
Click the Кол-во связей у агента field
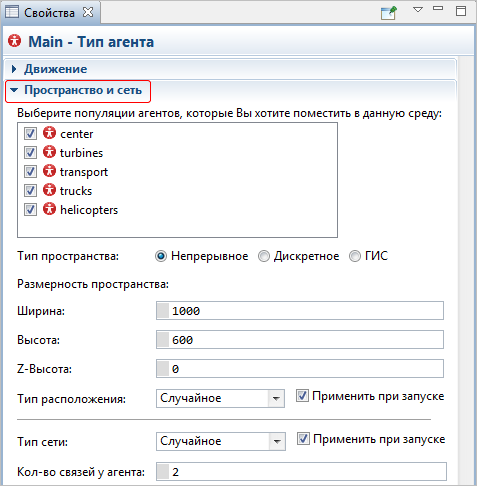(x=301, y=472)
